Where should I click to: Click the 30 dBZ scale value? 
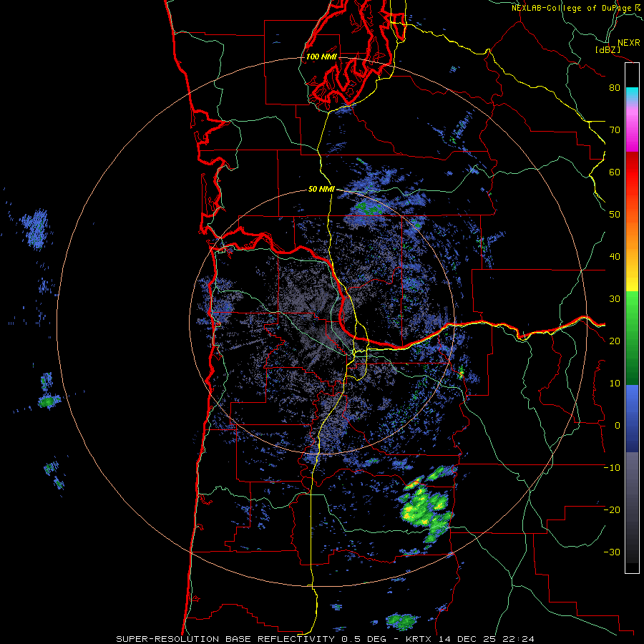(x=615, y=299)
